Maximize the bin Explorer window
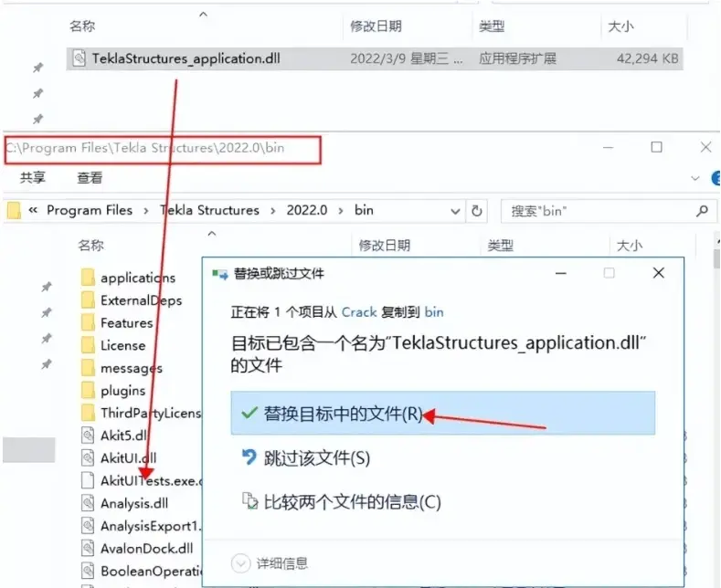 657,147
